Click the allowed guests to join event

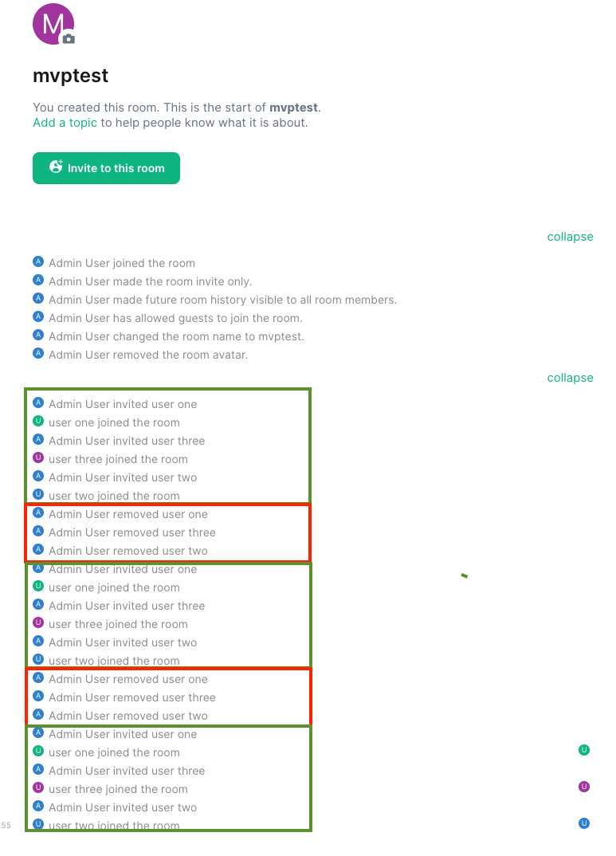pos(175,318)
